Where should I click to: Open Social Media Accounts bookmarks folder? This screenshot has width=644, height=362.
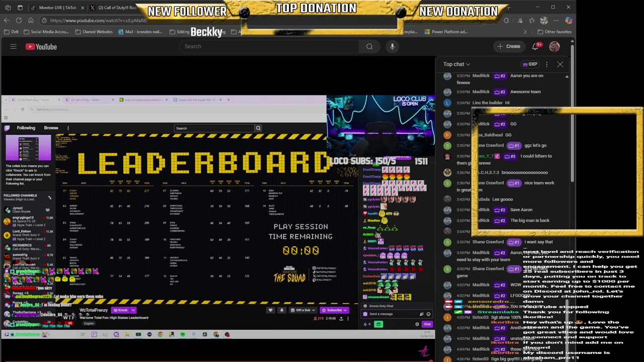[x=45, y=32]
